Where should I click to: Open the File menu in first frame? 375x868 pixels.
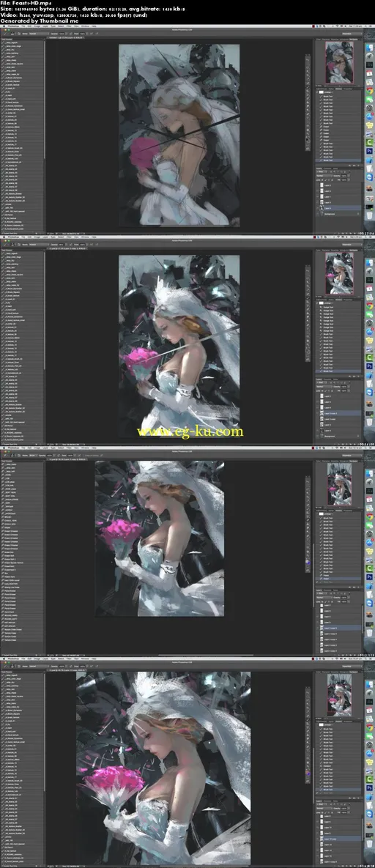click(24, 26)
